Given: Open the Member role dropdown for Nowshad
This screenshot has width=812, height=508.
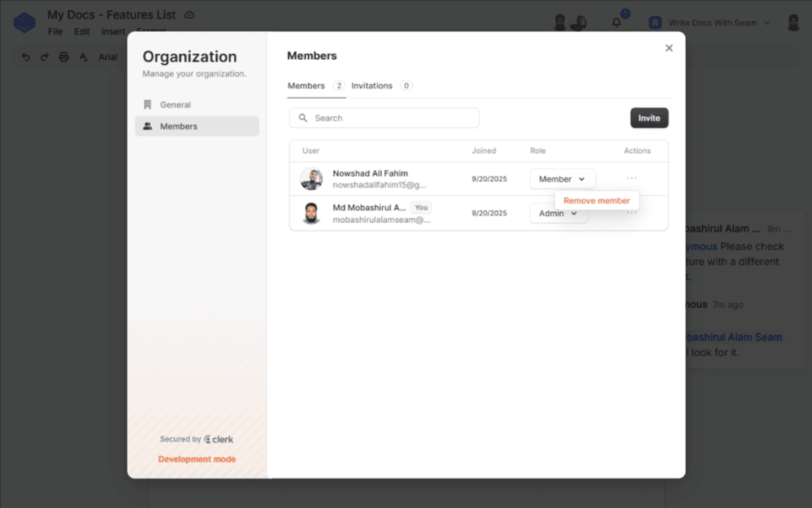Looking at the screenshot, I should (x=562, y=179).
